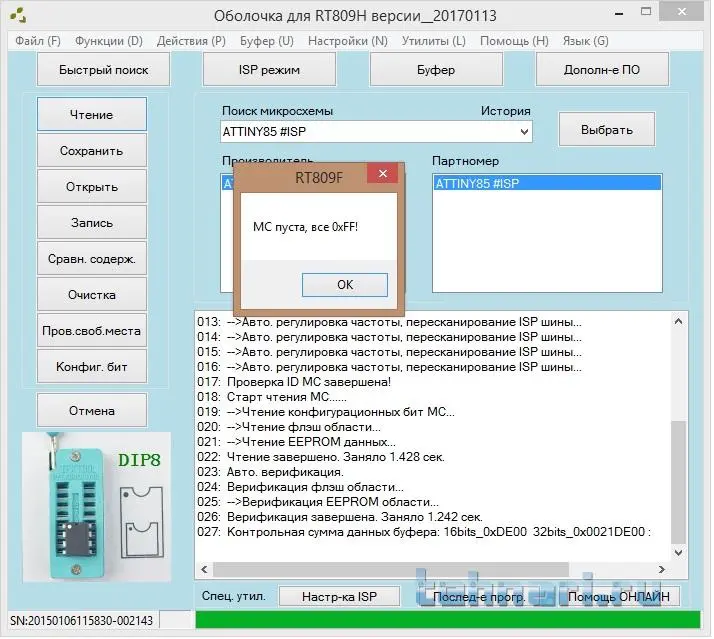The image size is (714, 639).
Task: Click log line 017 Проверка ID МС завершена
Action: coord(294,382)
